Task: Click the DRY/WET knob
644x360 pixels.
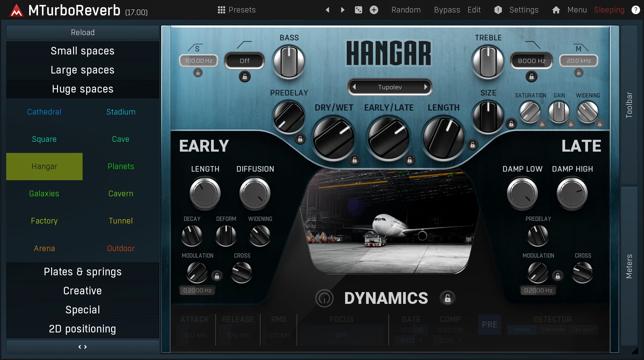Action: point(333,138)
